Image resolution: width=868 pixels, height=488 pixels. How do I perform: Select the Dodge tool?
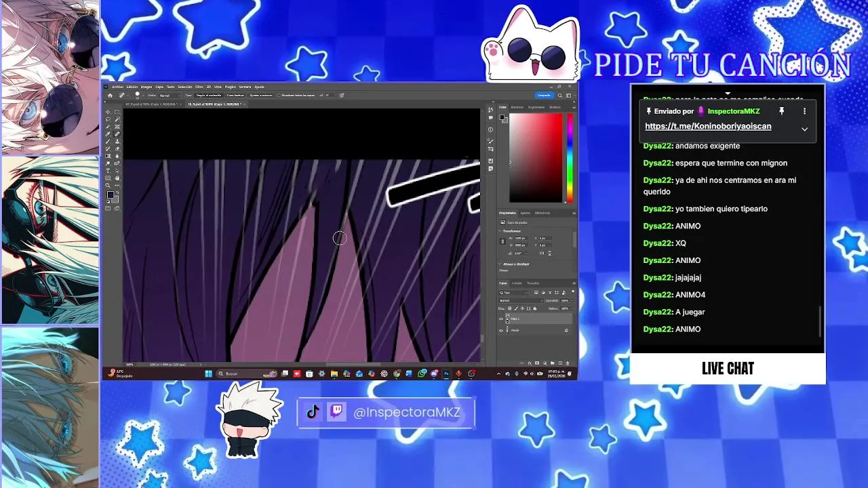[x=108, y=163]
